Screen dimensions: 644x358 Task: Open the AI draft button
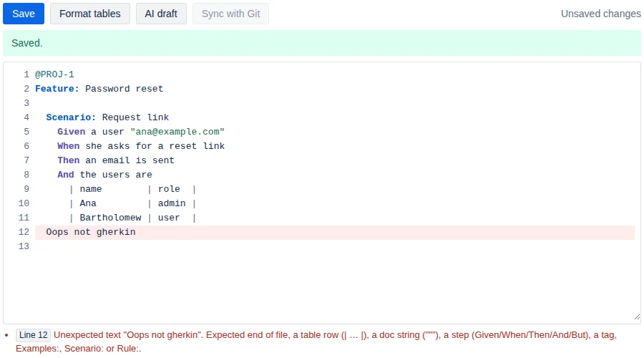pos(161,14)
